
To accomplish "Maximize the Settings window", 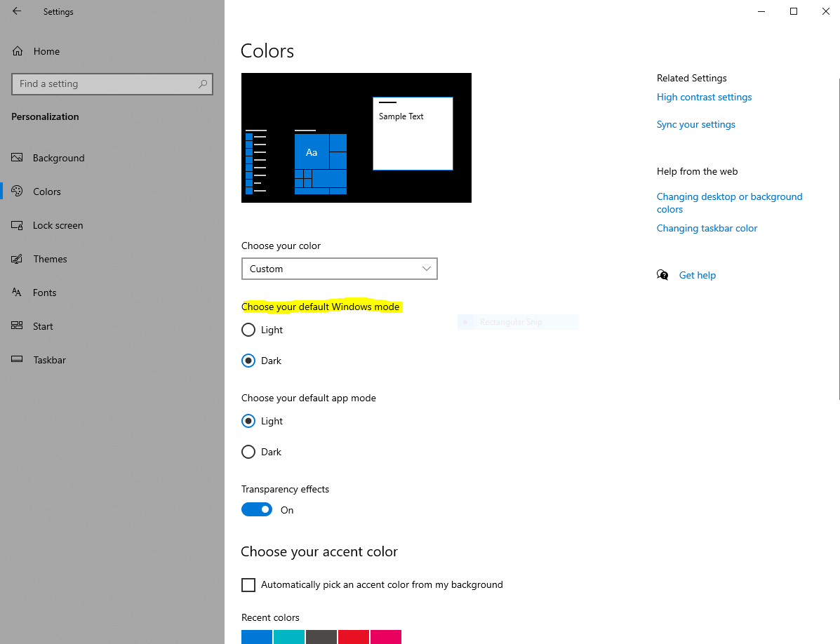I will [x=794, y=11].
